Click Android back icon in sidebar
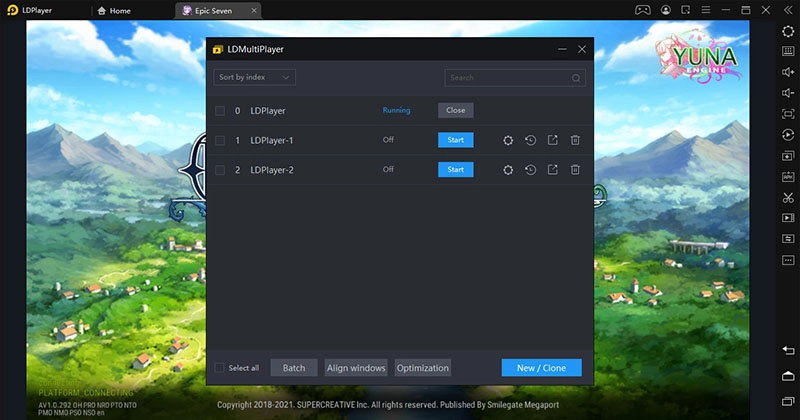 [x=788, y=350]
